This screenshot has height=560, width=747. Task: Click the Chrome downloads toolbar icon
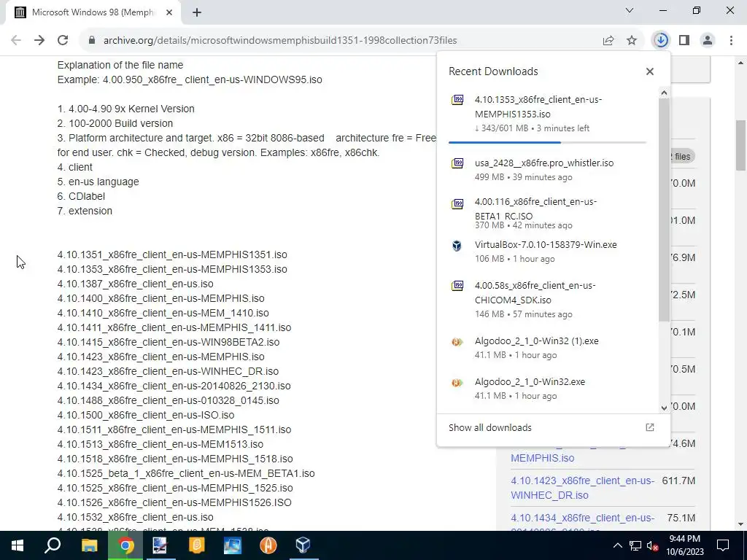[x=661, y=41]
